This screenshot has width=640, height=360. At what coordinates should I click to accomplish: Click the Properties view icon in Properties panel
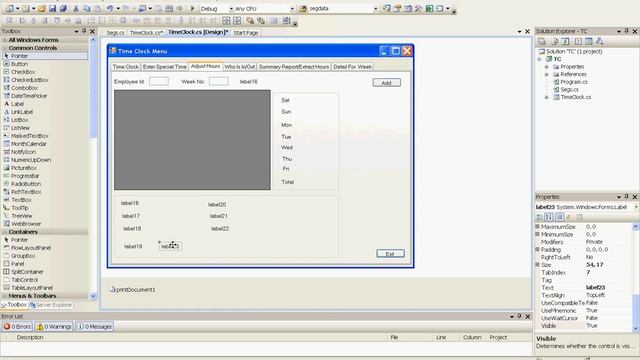point(560,217)
